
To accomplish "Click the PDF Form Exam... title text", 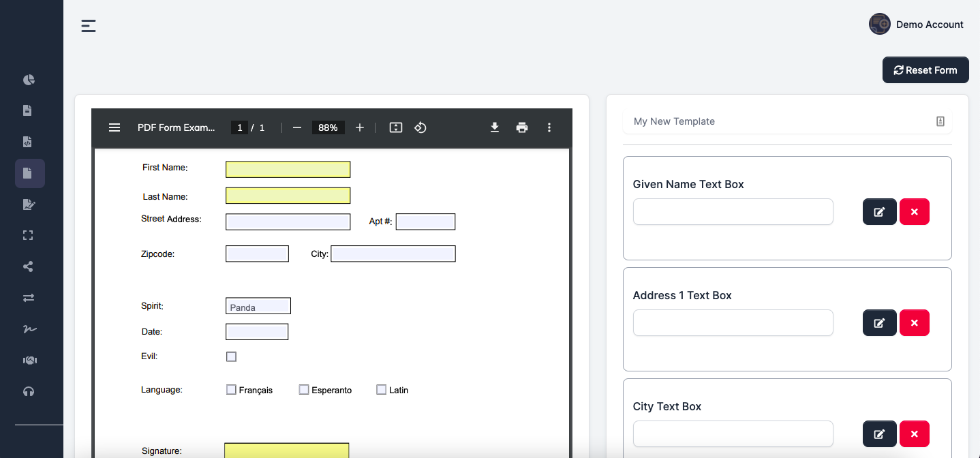I will click(x=177, y=127).
